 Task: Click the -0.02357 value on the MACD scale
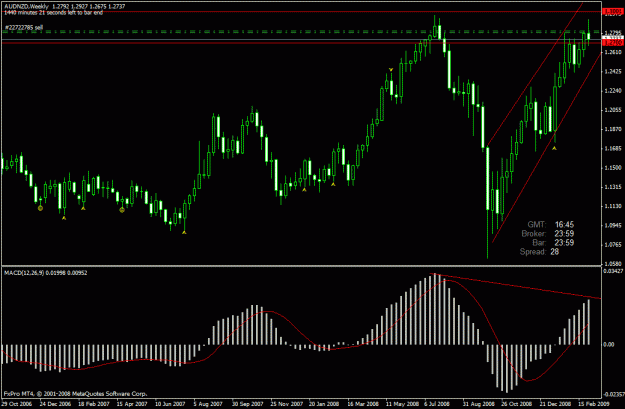[x=613, y=394]
